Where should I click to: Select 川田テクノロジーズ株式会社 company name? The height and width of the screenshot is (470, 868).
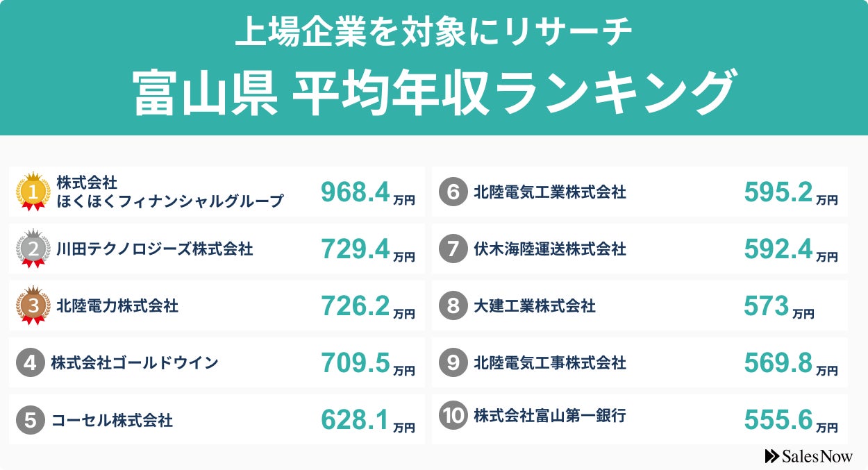(155, 249)
